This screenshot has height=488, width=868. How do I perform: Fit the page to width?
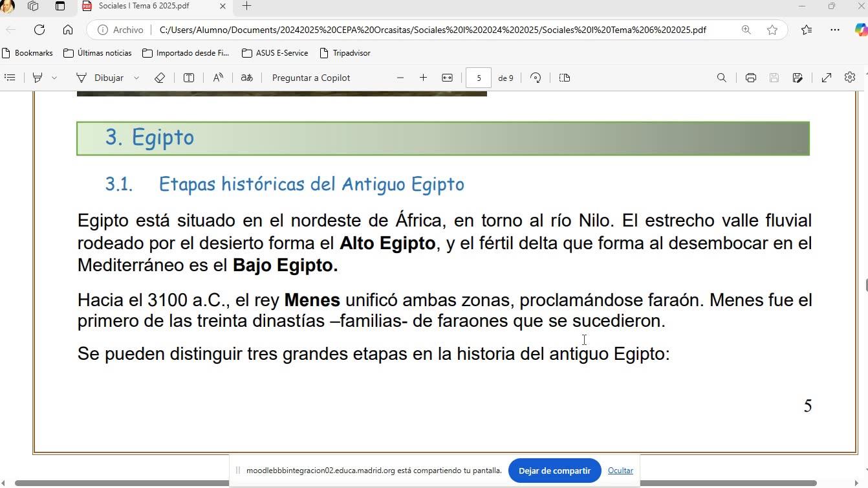coord(447,78)
